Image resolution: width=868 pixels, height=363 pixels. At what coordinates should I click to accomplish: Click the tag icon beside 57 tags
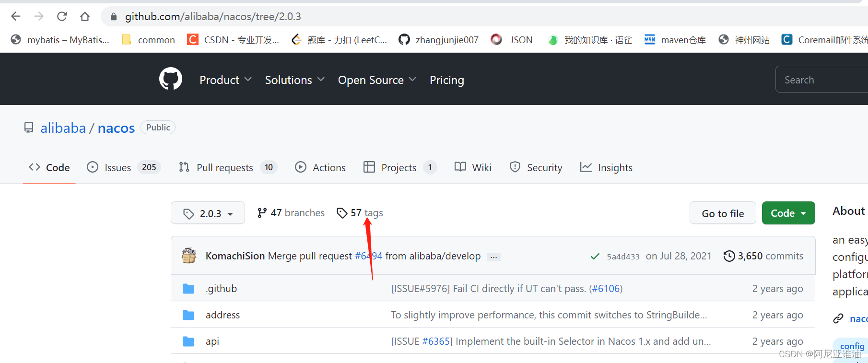342,212
